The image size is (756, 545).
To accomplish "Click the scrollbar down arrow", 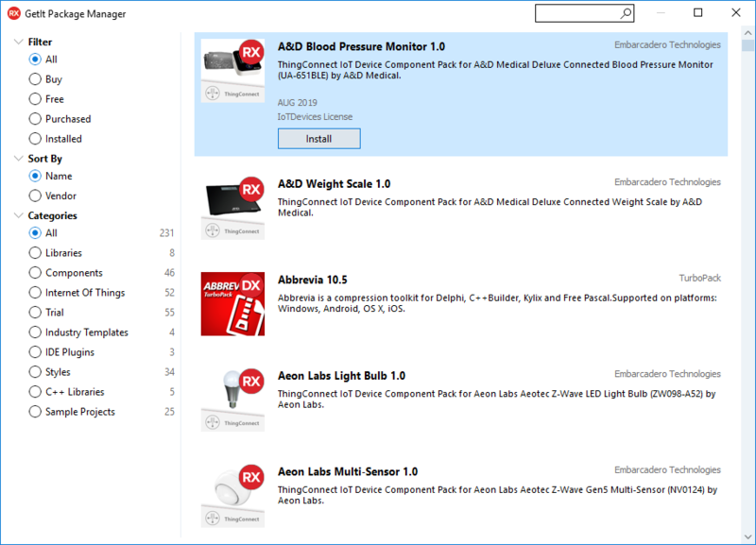I will 747,536.
